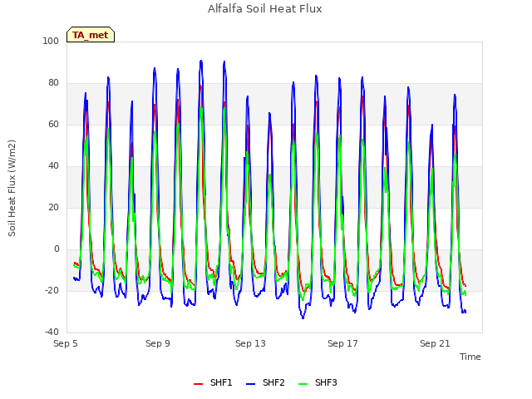Screen dimensions: 532x399
Task: Select the chart title Alfalfa Soil Heat Flux
Action: click(264, 9)
